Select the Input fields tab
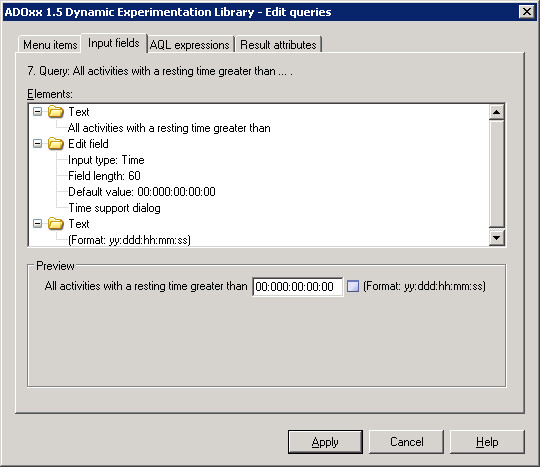 point(114,43)
